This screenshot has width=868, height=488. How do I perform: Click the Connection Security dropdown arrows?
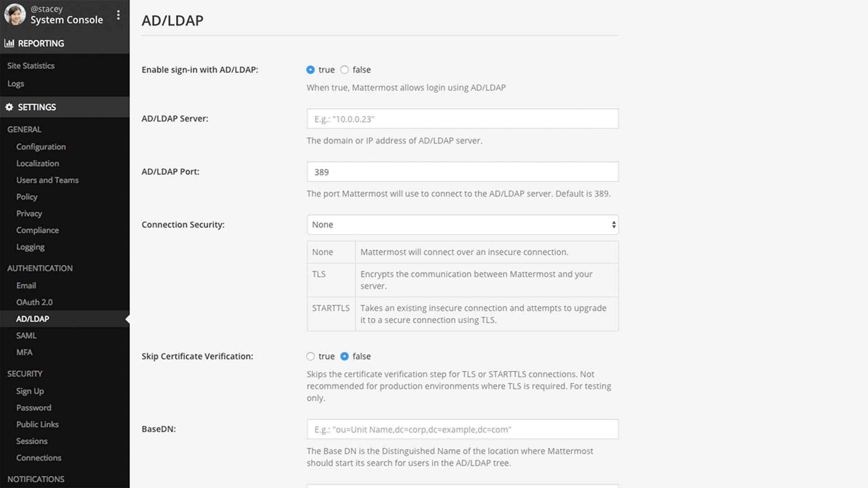613,225
